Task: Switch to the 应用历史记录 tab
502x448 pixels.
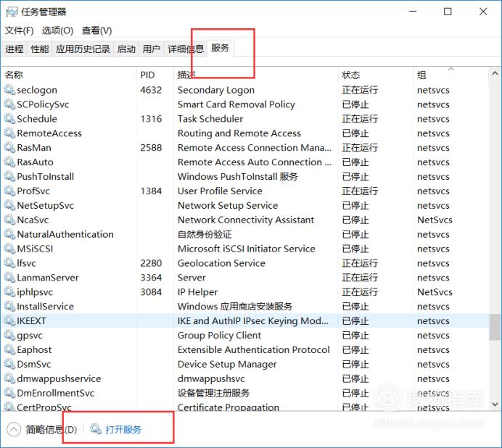Action: 83,49
